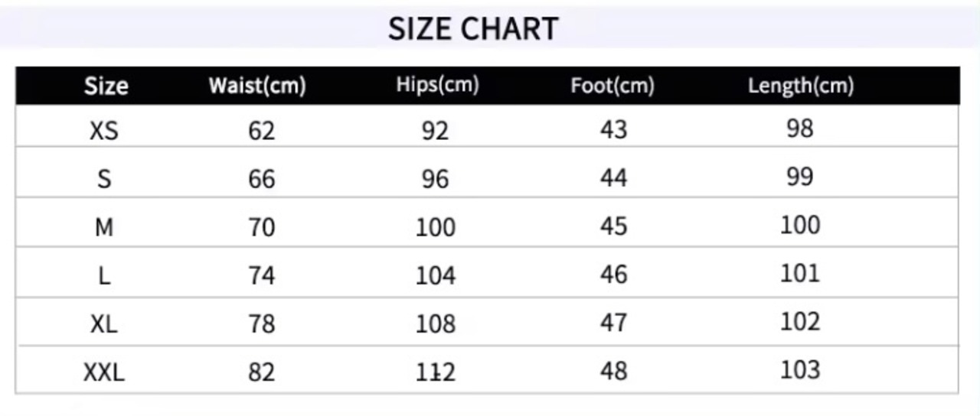Click the XXL size row label

(x=104, y=372)
